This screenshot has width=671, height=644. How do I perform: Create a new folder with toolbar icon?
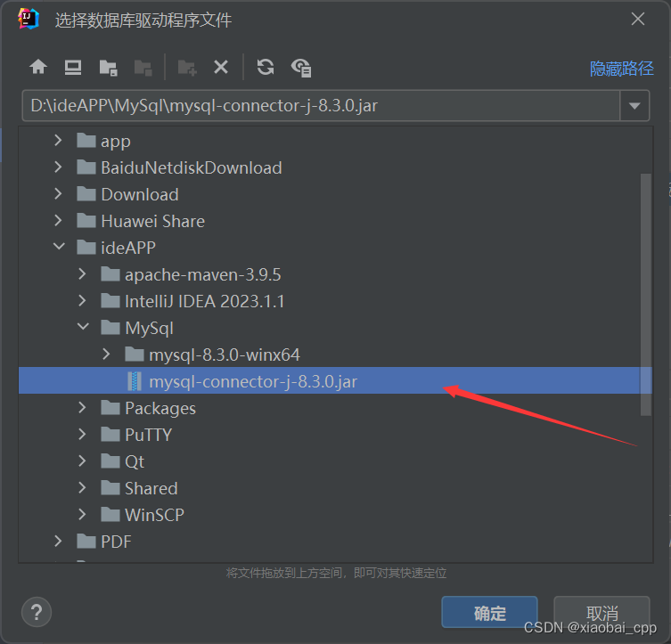[x=187, y=68]
